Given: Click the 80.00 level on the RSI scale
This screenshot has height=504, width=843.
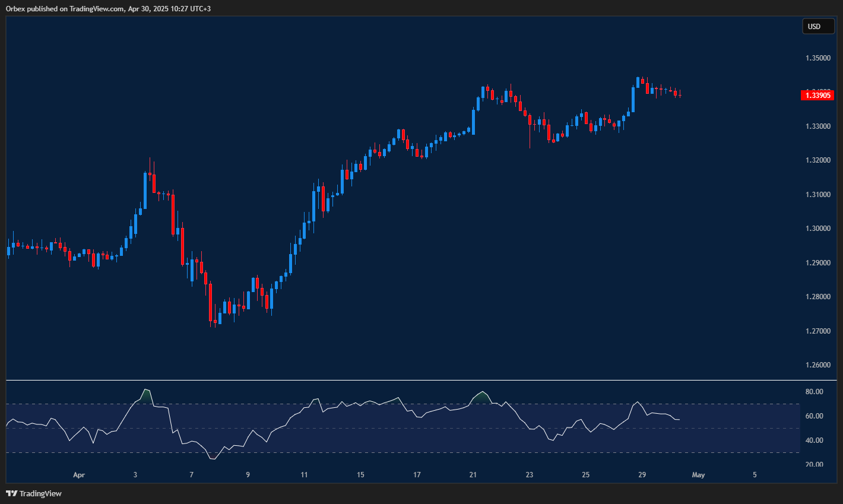Looking at the screenshot, I should point(815,391).
